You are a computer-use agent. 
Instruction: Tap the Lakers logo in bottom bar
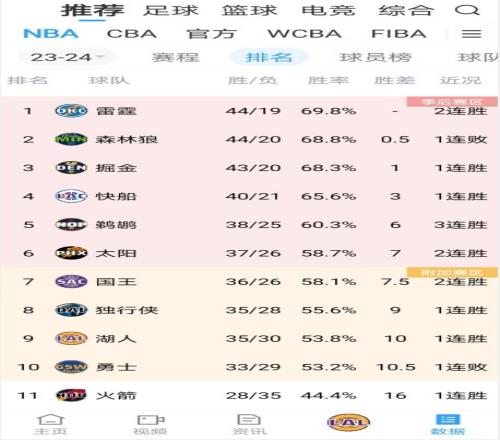click(x=349, y=423)
